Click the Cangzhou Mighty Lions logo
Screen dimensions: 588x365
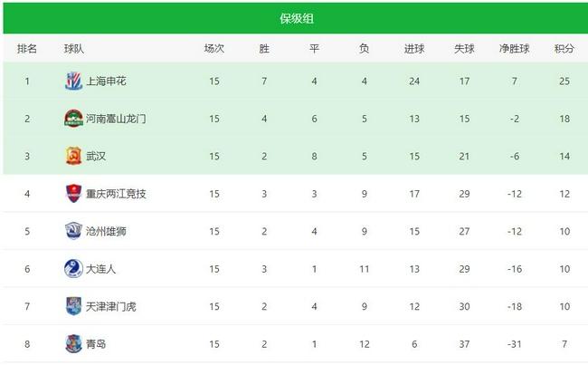point(72,231)
